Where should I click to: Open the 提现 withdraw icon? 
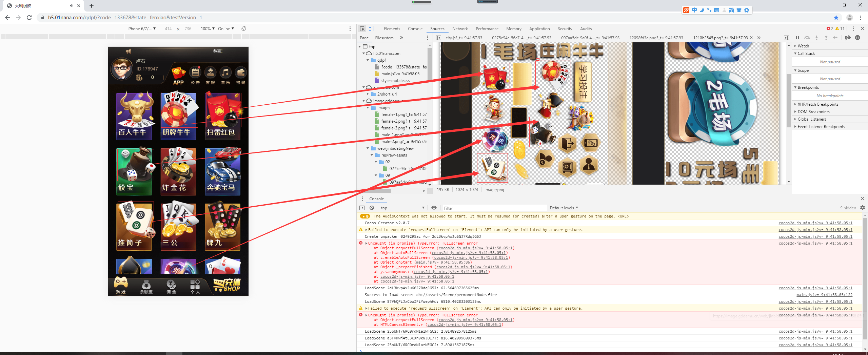tap(241, 76)
